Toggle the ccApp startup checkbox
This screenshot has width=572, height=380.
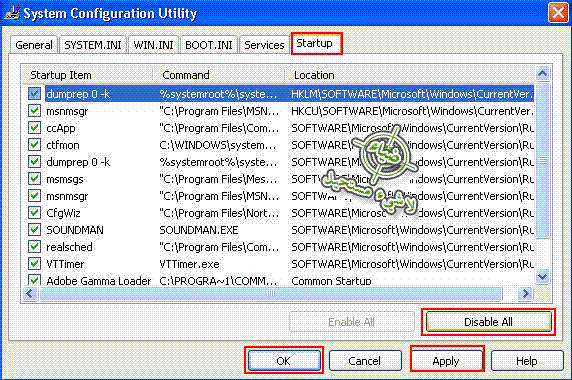pyautogui.click(x=34, y=128)
